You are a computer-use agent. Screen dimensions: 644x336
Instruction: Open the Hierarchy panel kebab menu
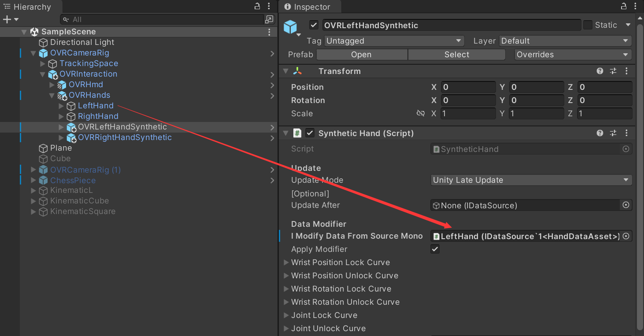click(269, 6)
